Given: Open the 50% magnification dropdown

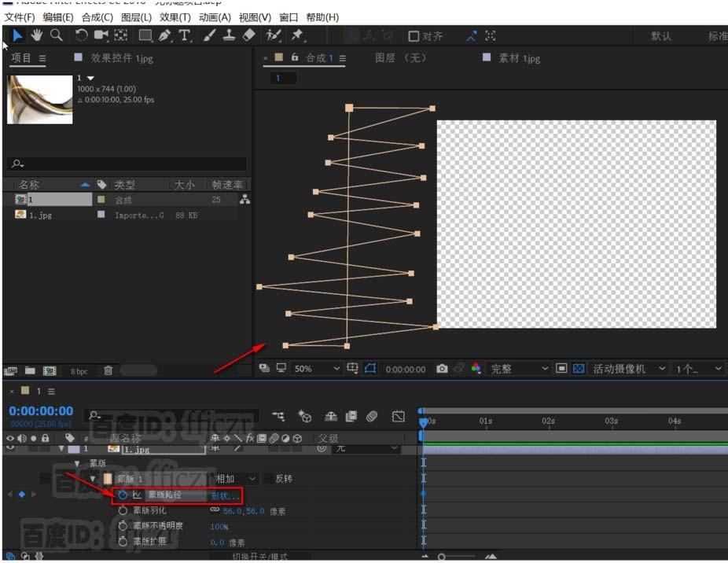Looking at the screenshot, I should pos(317,369).
